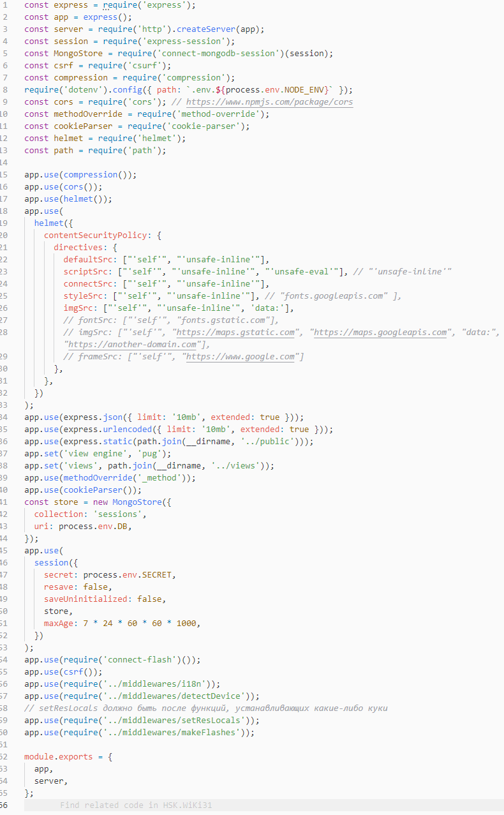Click the cookieParser constant declaration
This screenshot has width=504, height=815.
(83, 126)
